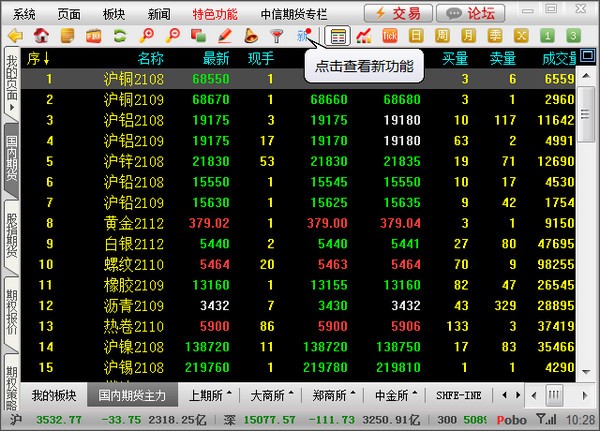The image size is (600, 431).
Task: Show the Tick chart
Action: 390,36
